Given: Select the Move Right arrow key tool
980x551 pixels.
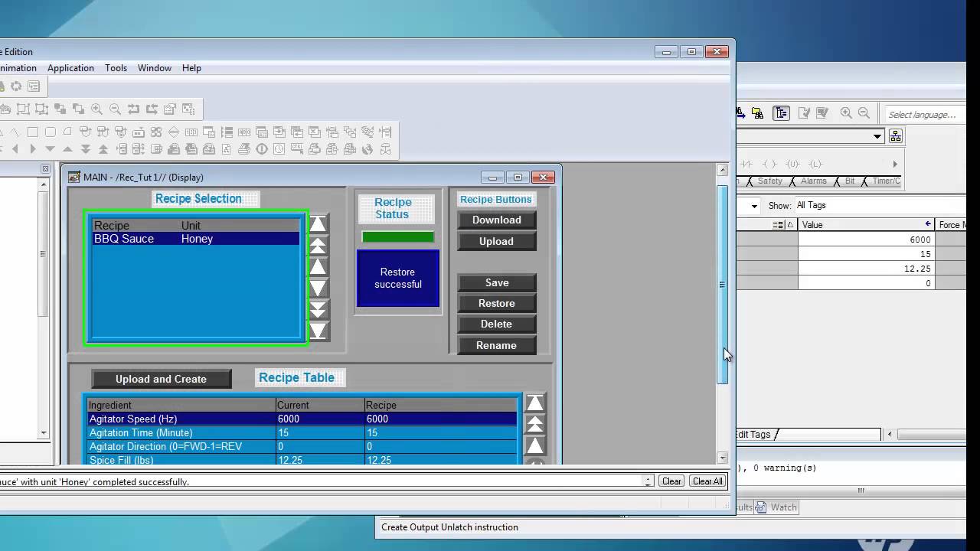Looking at the screenshot, I should point(33,148).
